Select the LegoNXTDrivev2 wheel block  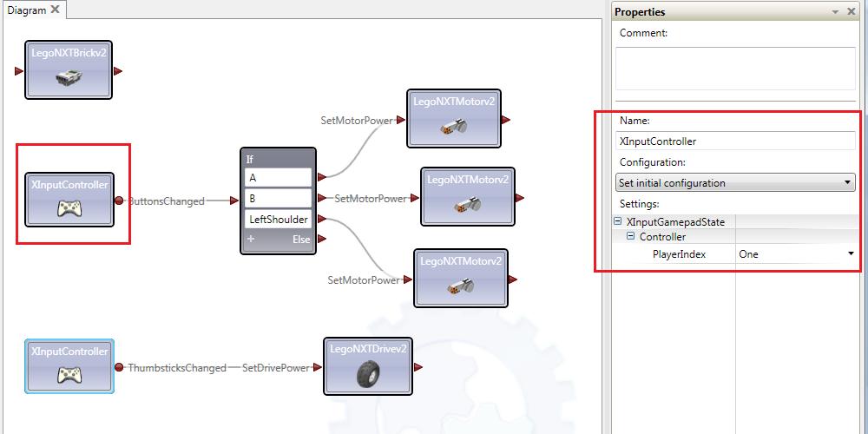coord(368,366)
